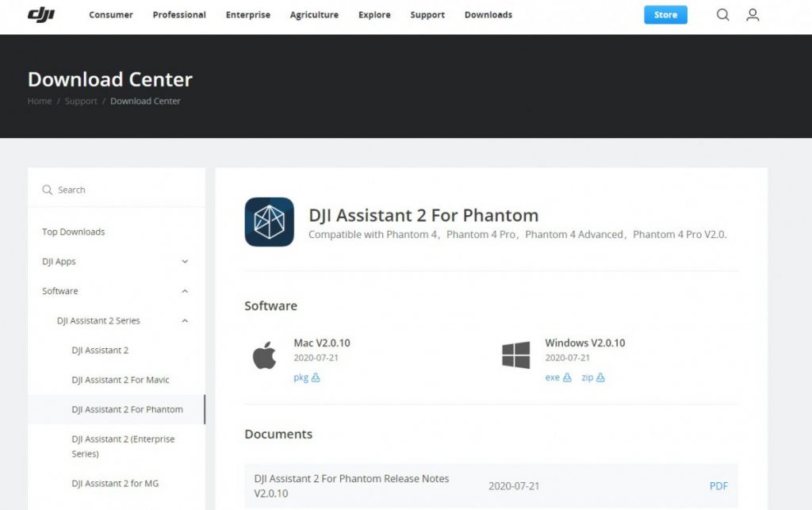Download the Windows exe file
812x510 pixels.
557,378
